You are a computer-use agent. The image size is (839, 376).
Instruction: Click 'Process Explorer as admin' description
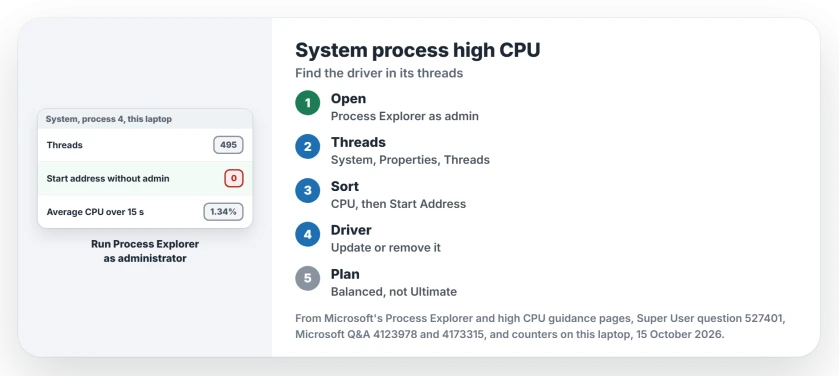coord(405,116)
